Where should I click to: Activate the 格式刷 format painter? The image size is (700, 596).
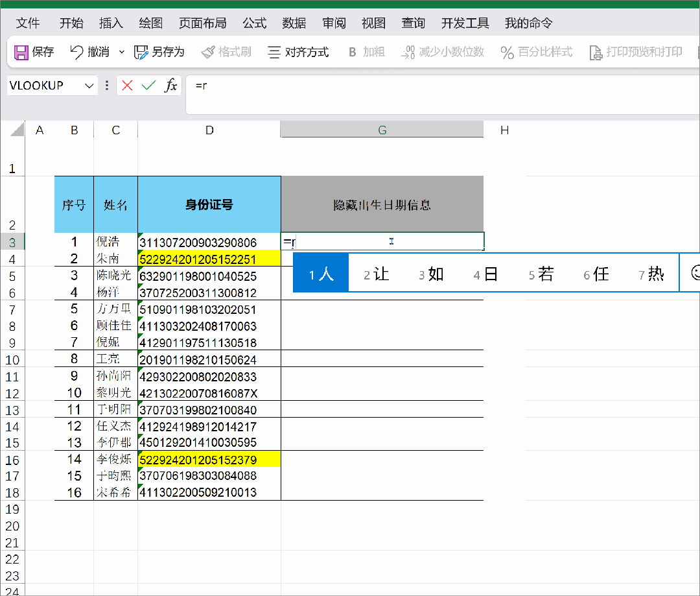(x=226, y=52)
